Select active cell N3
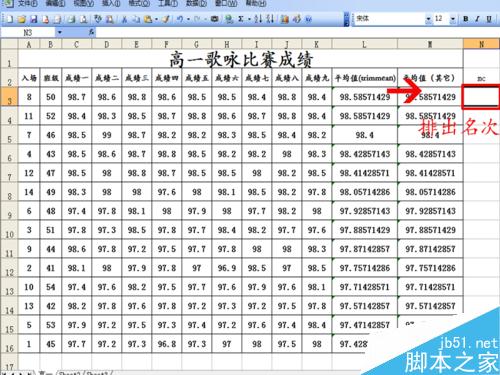500x375 pixels. coord(481,97)
